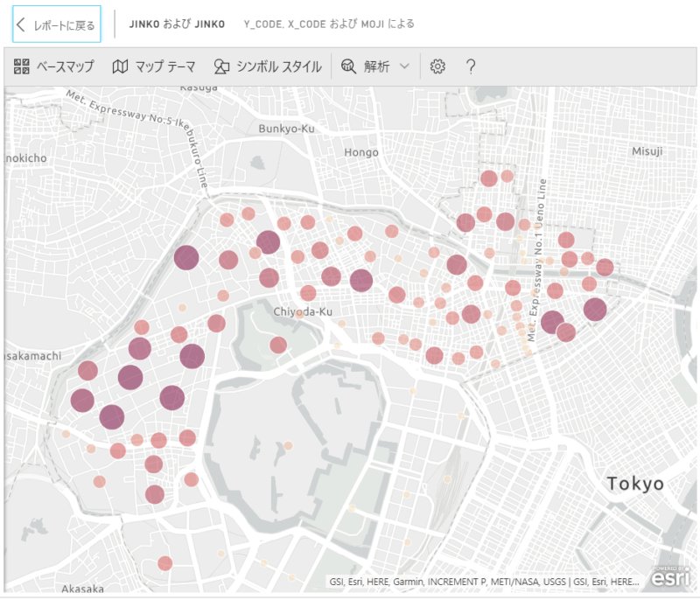This screenshot has width=700, height=600.
Task: Expand the 解析 dropdown chevron
Action: tap(404, 66)
